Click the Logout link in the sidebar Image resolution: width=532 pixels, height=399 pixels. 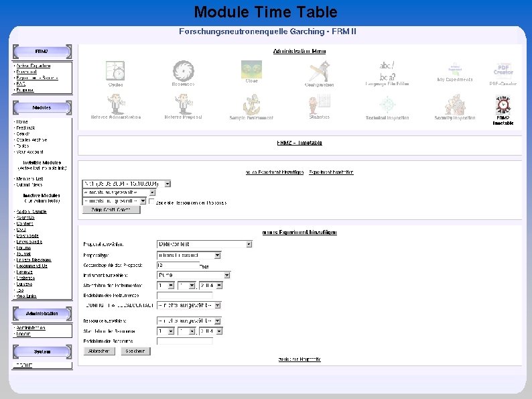[x=23, y=334]
